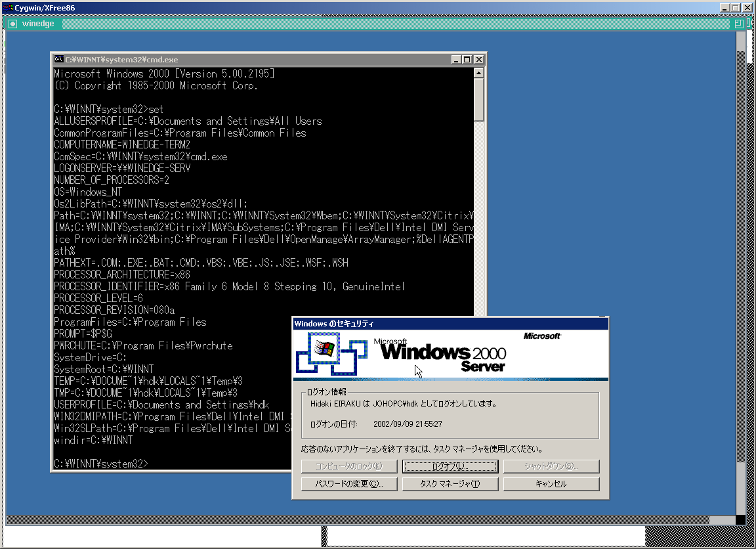Open パスワードの変更 (Change Password)
The width and height of the screenshot is (756, 549).
(x=349, y=484)
